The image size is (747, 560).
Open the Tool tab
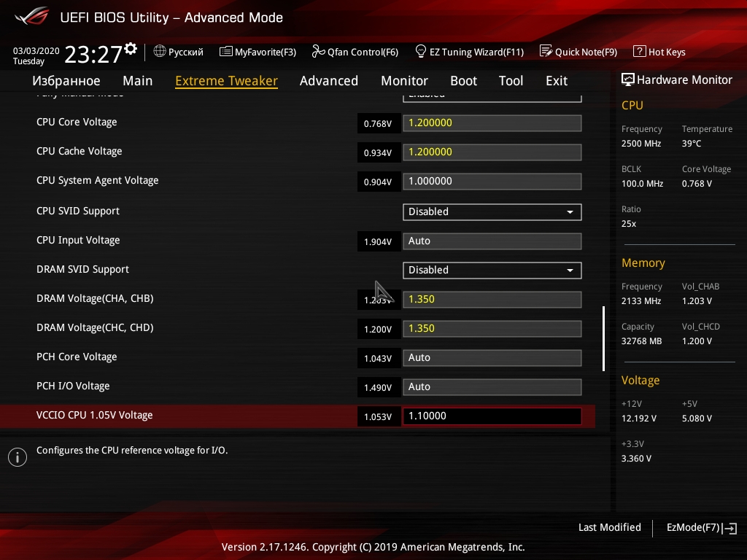pyautogui.click(x=511, y=81)
